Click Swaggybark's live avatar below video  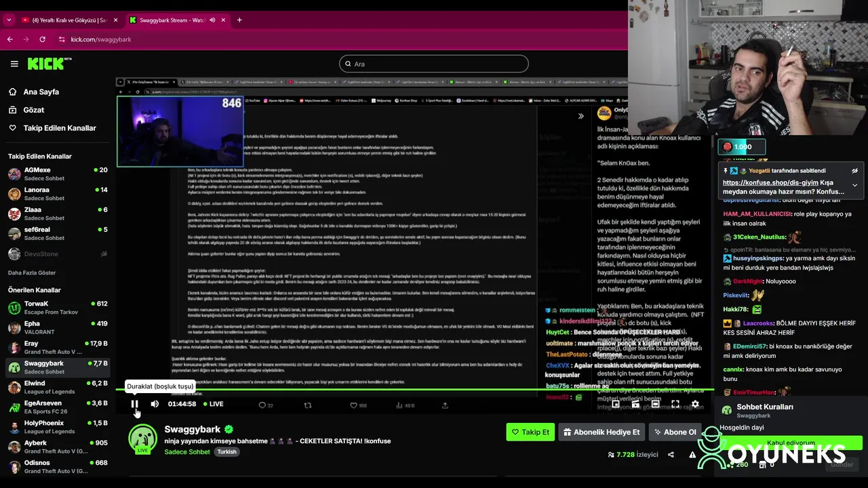point(143,439)
